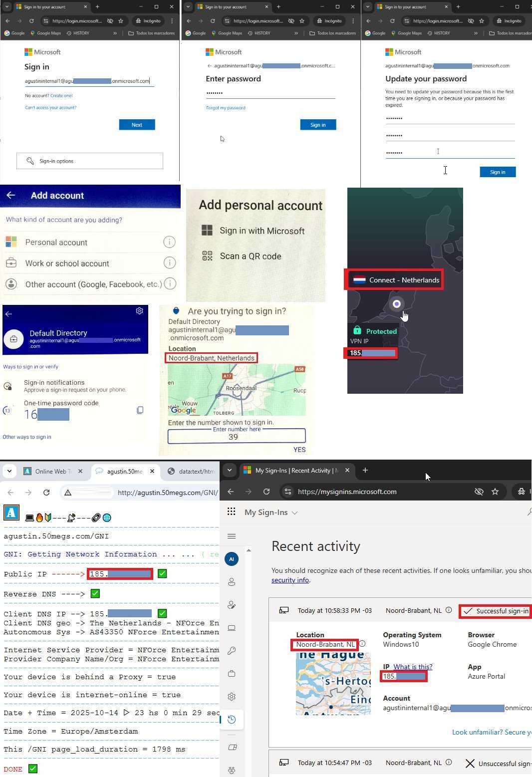This screenshot has height=777, width=532.
Task: Click the Next button on Sign in page
Action: pos(137,125)
